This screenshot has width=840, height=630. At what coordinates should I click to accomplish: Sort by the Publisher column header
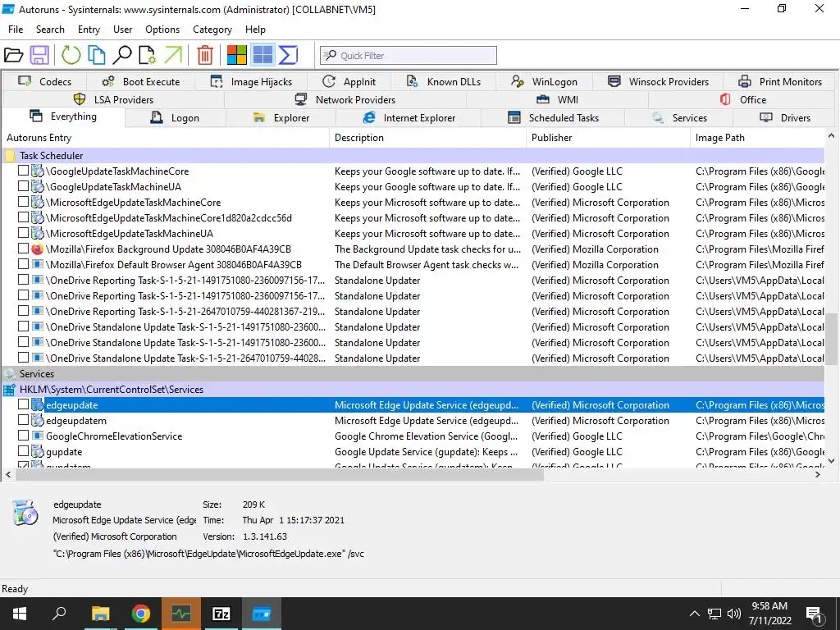tap(608, 138)
